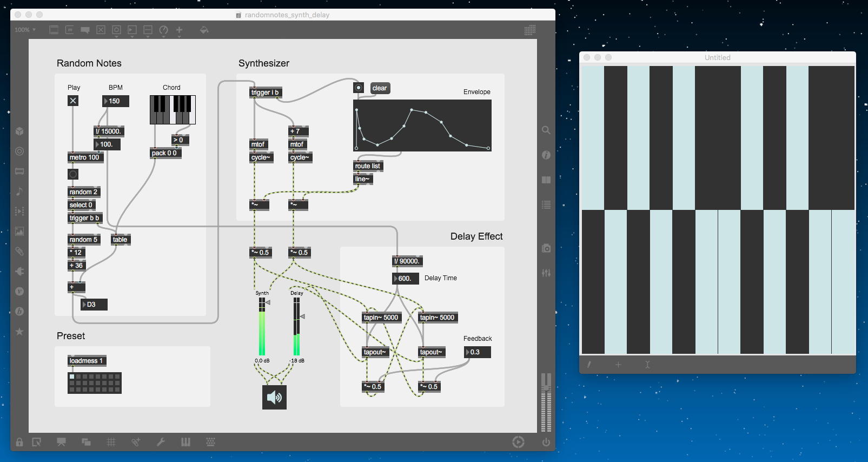Select the random 5 object
The image size is (868, 462).
(x=84, y=240)
